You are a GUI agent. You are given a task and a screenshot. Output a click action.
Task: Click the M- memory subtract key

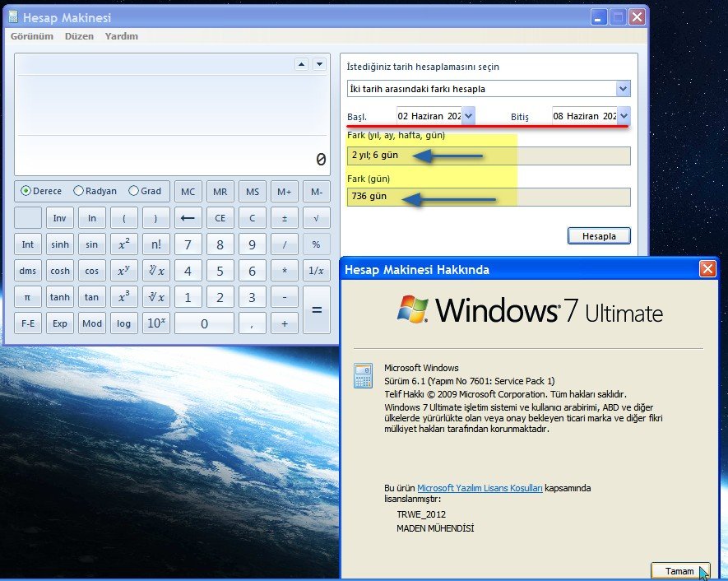[x=316, y=192]
